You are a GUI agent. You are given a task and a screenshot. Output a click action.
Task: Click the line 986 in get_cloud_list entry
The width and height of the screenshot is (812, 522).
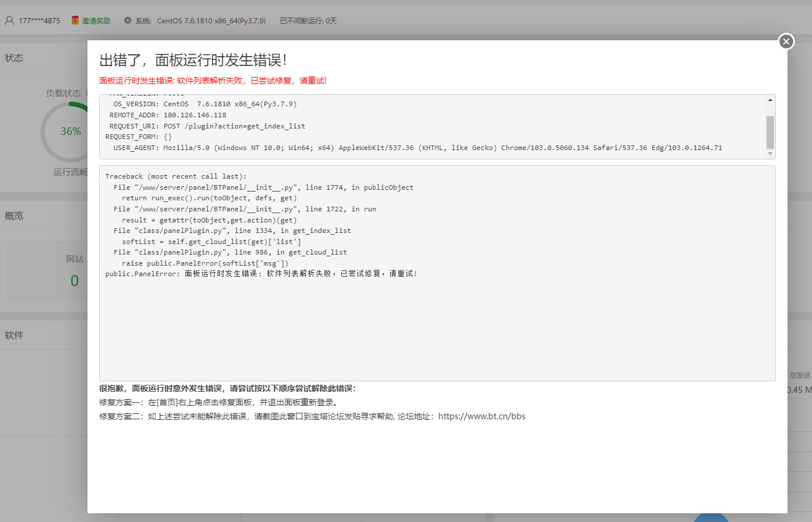230,252
